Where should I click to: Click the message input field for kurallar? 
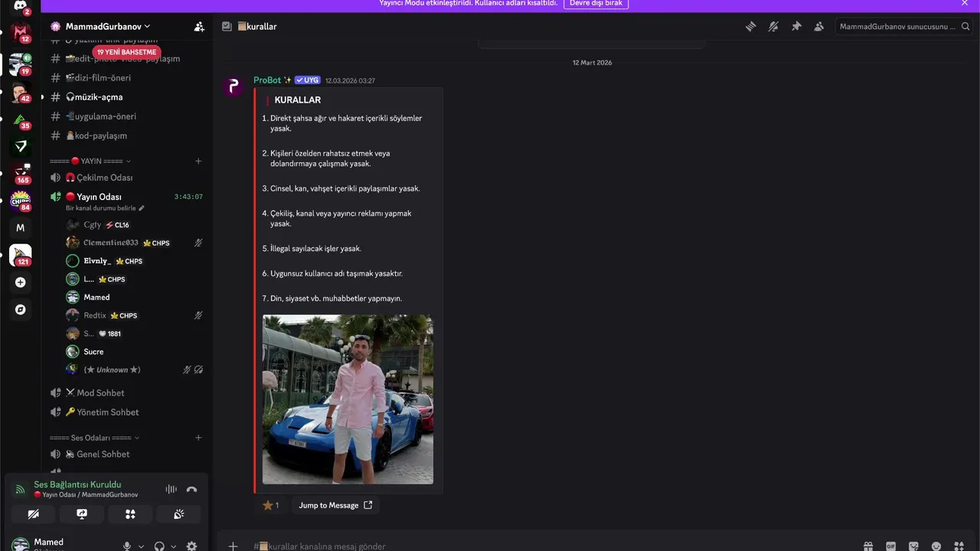click(536, 546)
